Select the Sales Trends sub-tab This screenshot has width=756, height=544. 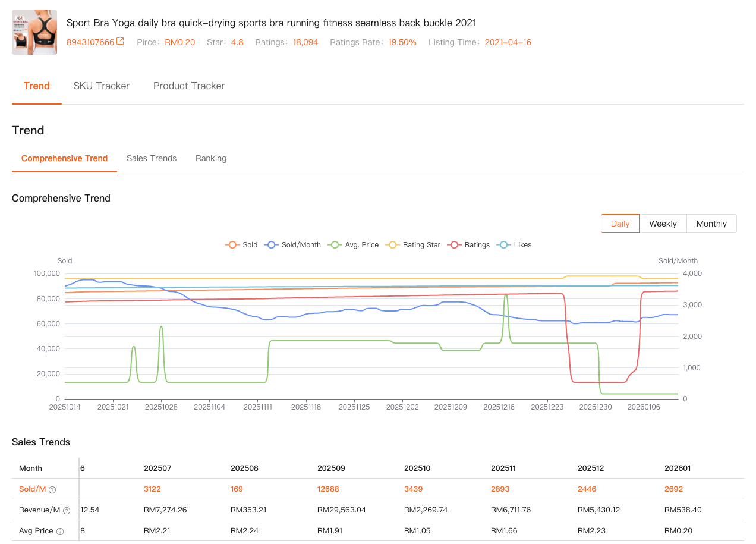(x=152, y=158)
